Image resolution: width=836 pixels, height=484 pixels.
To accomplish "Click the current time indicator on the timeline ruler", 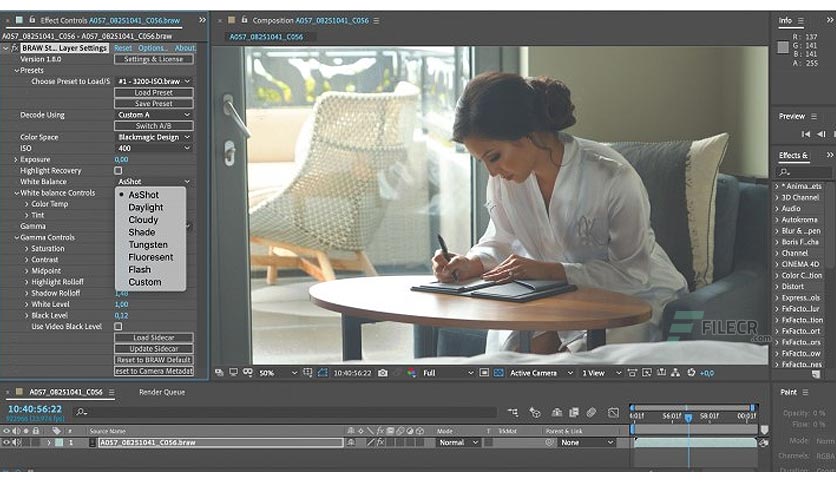I will (x=688, y=418).
